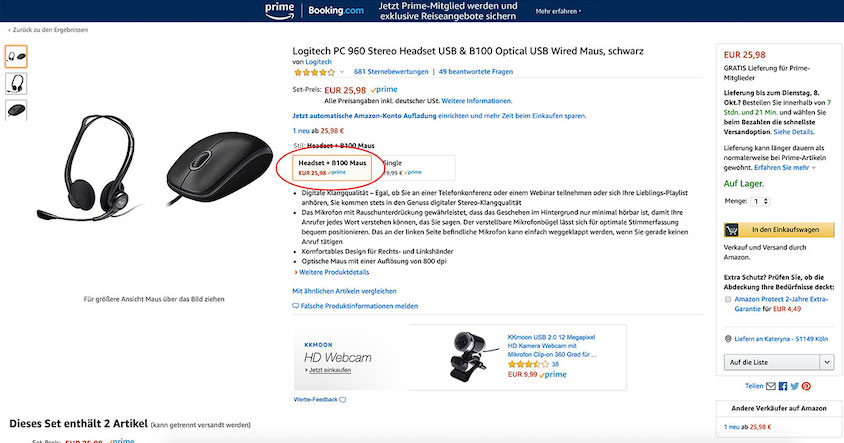This screenshot has height=443, width=844.
Task: Share the product via email icon
Action: 772,385
